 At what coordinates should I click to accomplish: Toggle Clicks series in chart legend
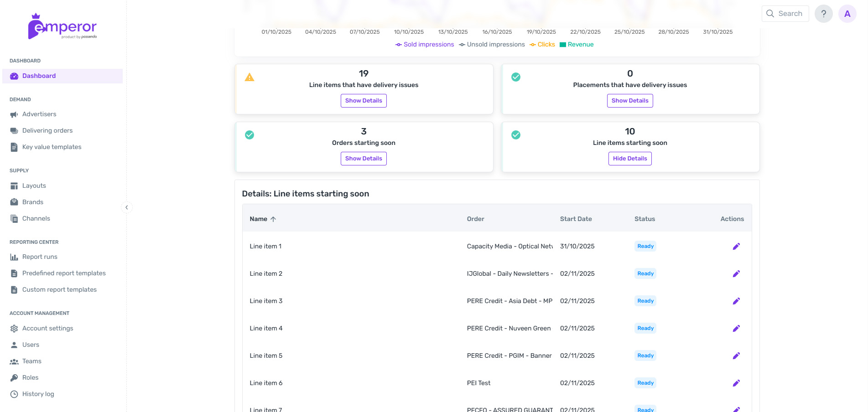pos(542,45)
